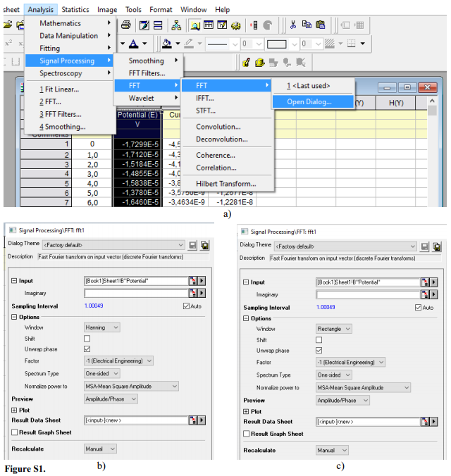The image size is (451, 476).
Task: Click the Cut scissors icon in the toolbar
Action: [292, 25]
